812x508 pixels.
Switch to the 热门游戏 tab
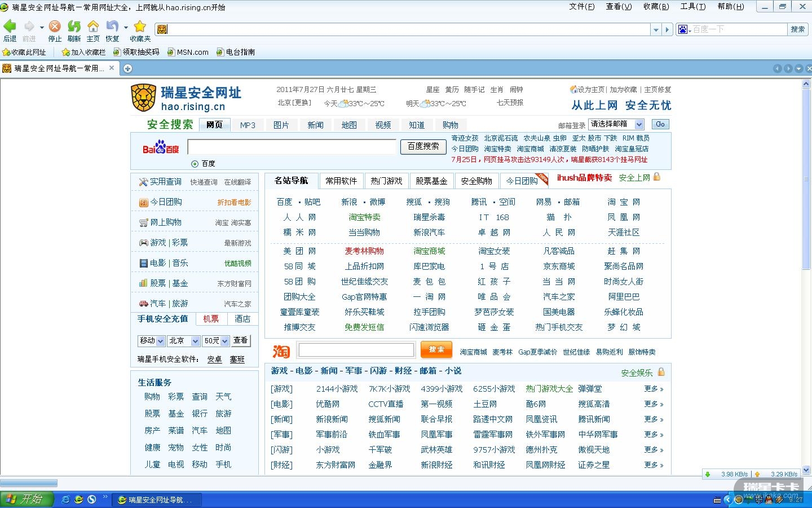tap(386, 181)
